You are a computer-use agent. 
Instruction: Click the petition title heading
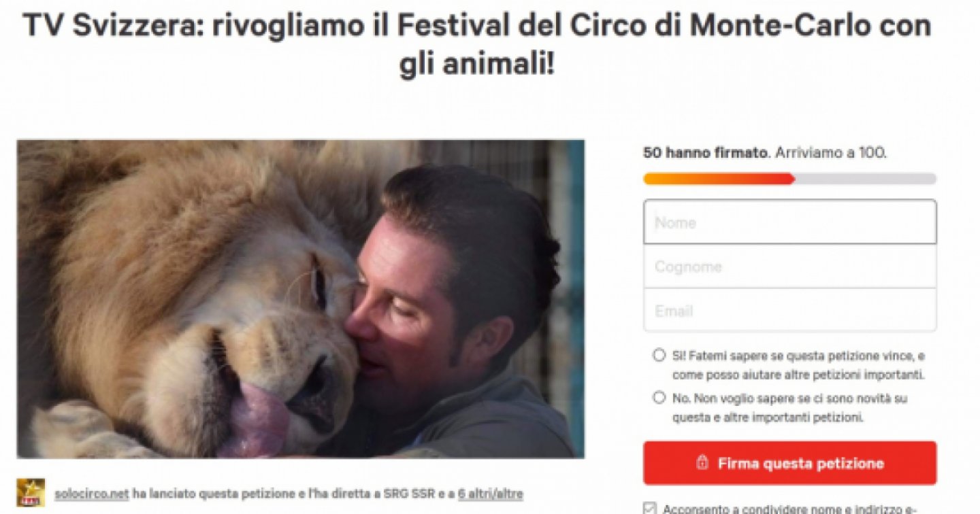click(x=476, y=46)
